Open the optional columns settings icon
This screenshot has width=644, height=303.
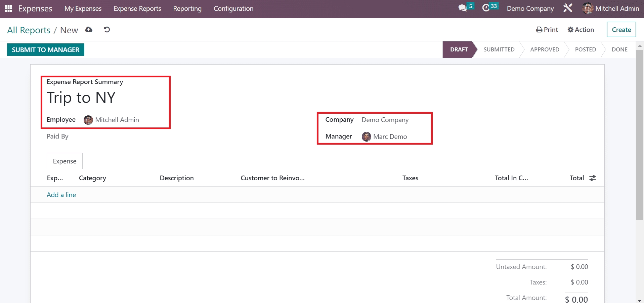point(593,178)
